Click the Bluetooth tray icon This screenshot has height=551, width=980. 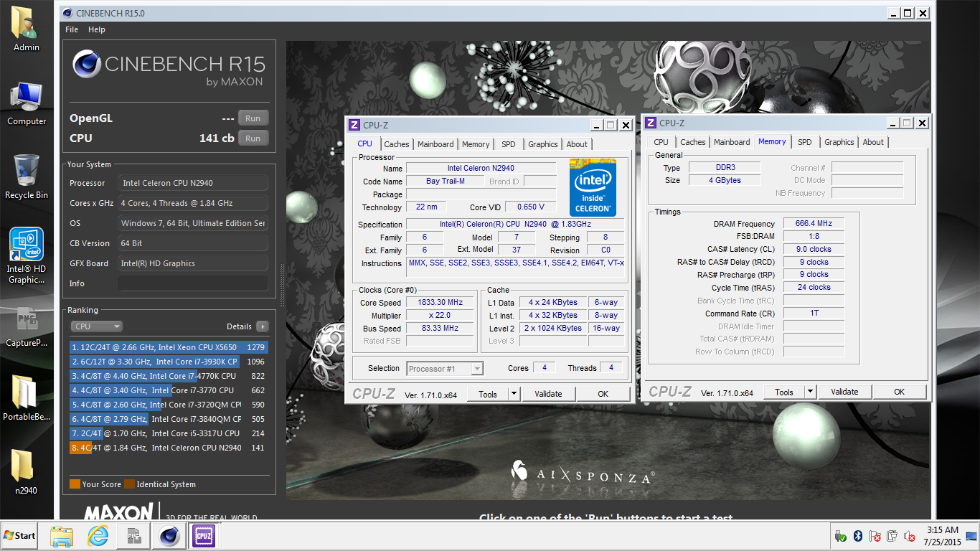857,536
